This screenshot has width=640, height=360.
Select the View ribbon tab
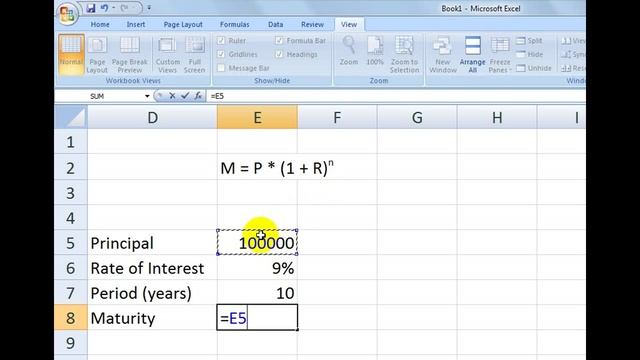349,24
